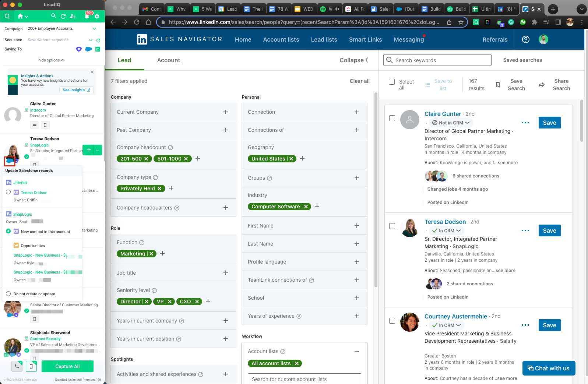Collapse the filters panel
Screen dimensions: 588x384
pos(354,60)
